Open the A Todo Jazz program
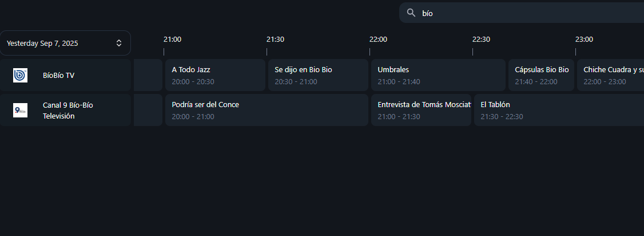 coord(215,75)
